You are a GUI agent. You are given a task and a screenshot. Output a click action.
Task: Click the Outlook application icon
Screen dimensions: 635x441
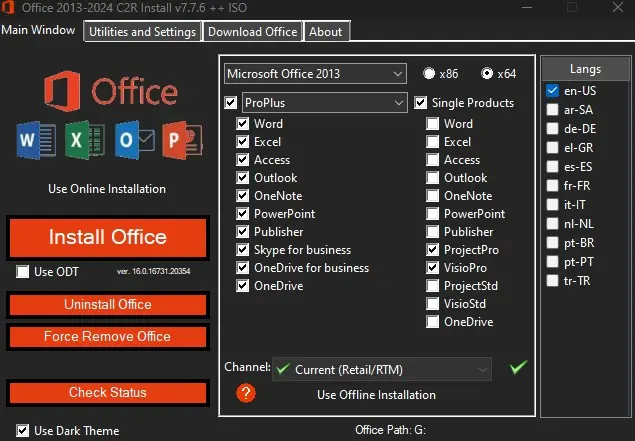(x=134, y=140)
